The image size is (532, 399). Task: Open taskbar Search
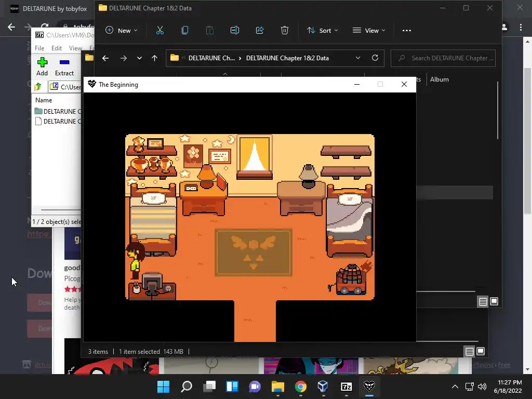(187, 387)
